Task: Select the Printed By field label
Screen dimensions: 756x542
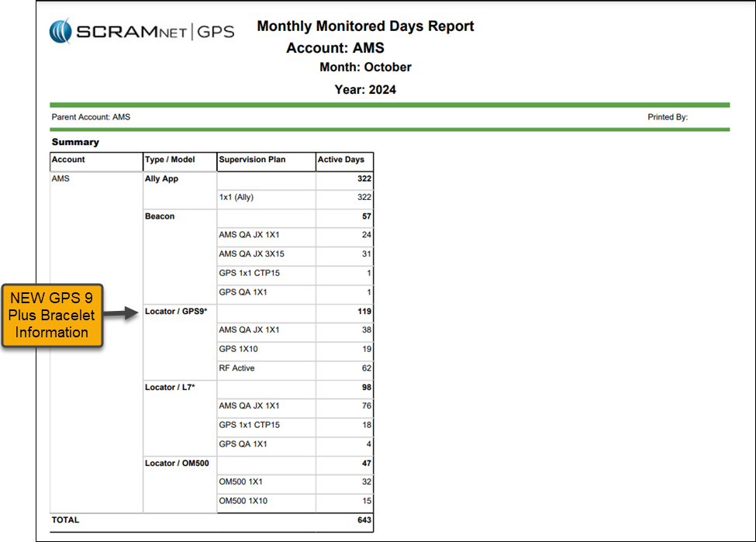Action: [x=668, y=117]
